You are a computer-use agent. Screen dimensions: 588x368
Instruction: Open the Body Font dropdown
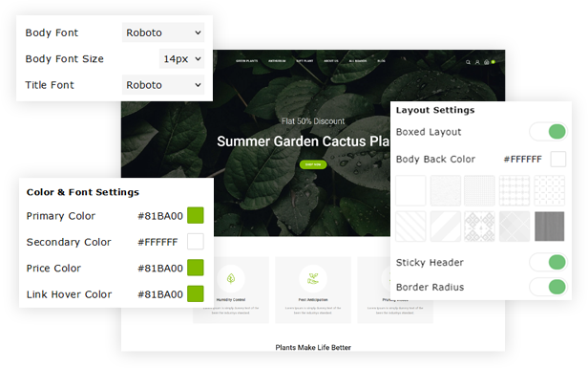[x=163, y=32]
